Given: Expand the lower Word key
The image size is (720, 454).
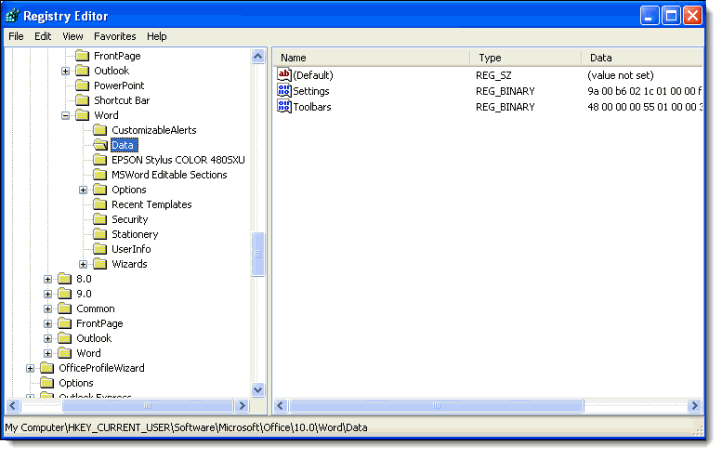Looking at the screenshot, I should [x=48, y=353].
